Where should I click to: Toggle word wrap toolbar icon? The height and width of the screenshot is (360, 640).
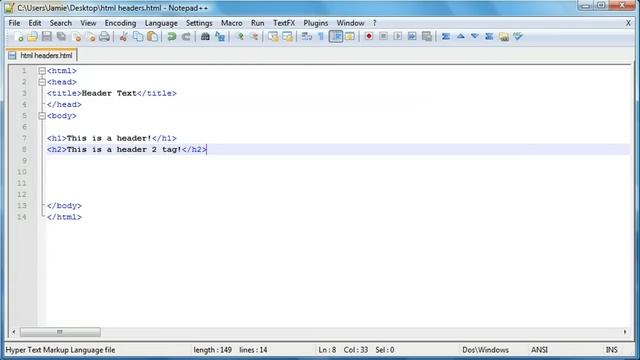pyautogui.click(x=307, y=37)
